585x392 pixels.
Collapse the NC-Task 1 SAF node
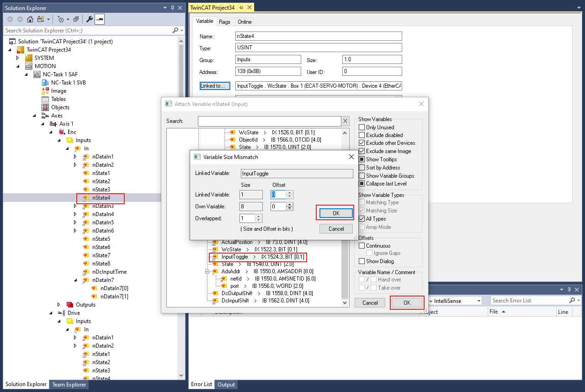[26, 74]
